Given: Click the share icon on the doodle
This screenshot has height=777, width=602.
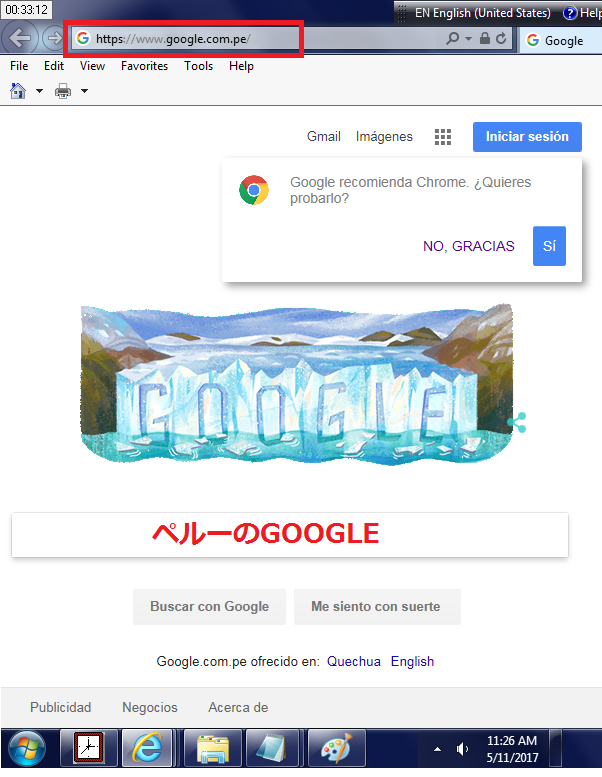Looking at the screenshot, I should point(518,423).
